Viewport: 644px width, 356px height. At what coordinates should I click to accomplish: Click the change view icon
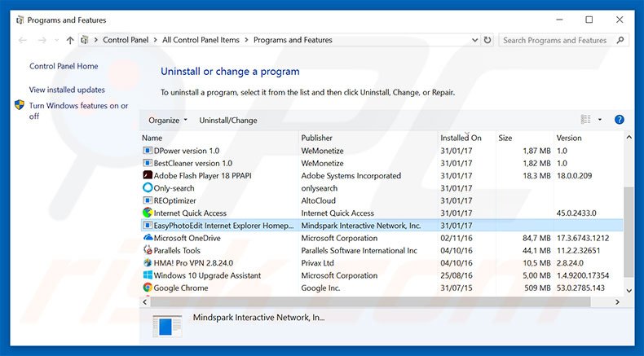[585, 120]
